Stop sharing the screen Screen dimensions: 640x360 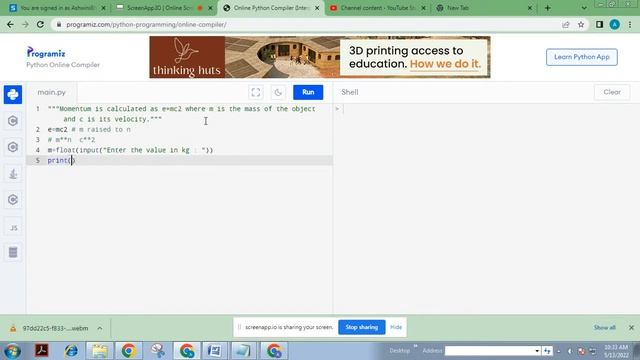[x=362, y=327]
